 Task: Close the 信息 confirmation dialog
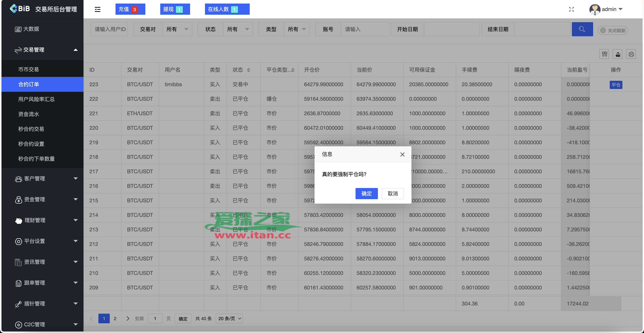coord(402,154)
